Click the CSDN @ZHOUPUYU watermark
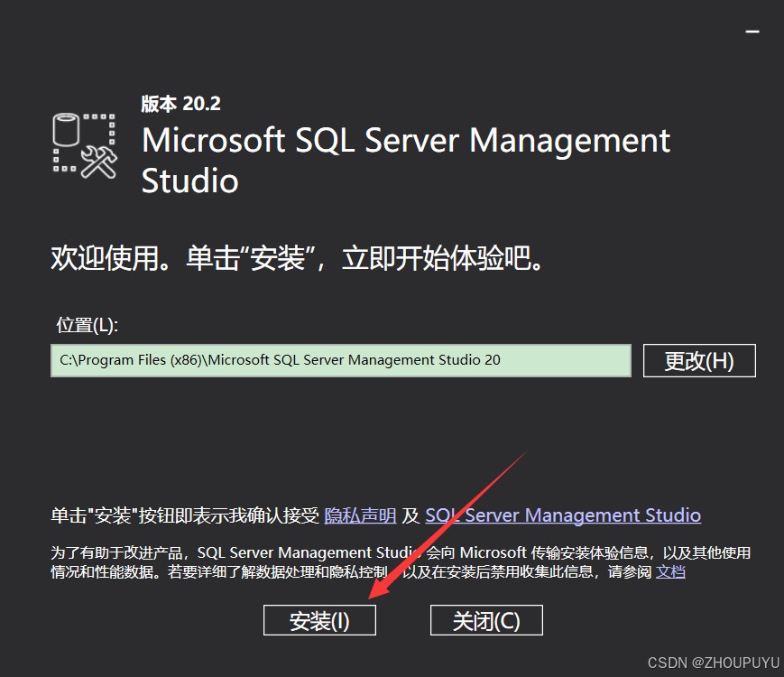This screenshot has width=784, height=677. coord(713,663)
